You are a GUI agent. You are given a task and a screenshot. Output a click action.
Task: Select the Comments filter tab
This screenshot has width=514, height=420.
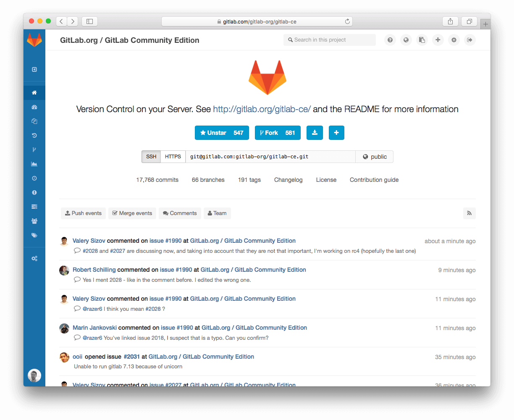pyautogui.click(x=180, y=213)
